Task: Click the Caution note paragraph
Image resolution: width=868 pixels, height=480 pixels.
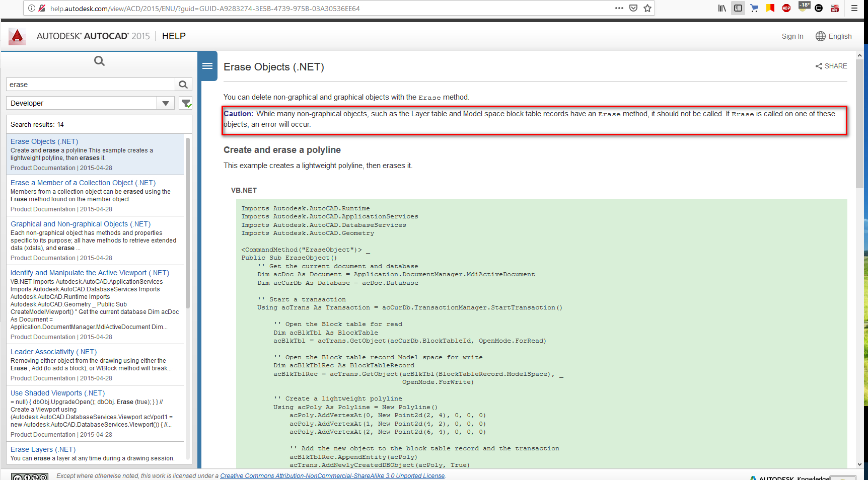Action: click(534, 119)
